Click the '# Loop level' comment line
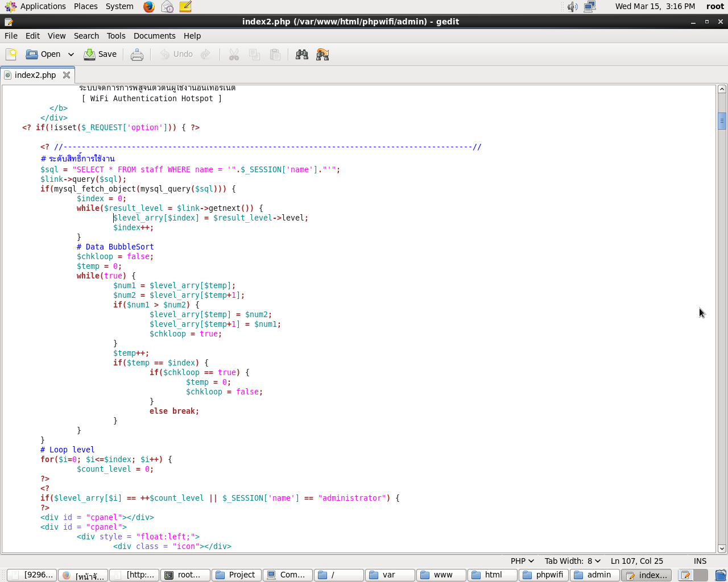The image size is (728, 582). 67,450
